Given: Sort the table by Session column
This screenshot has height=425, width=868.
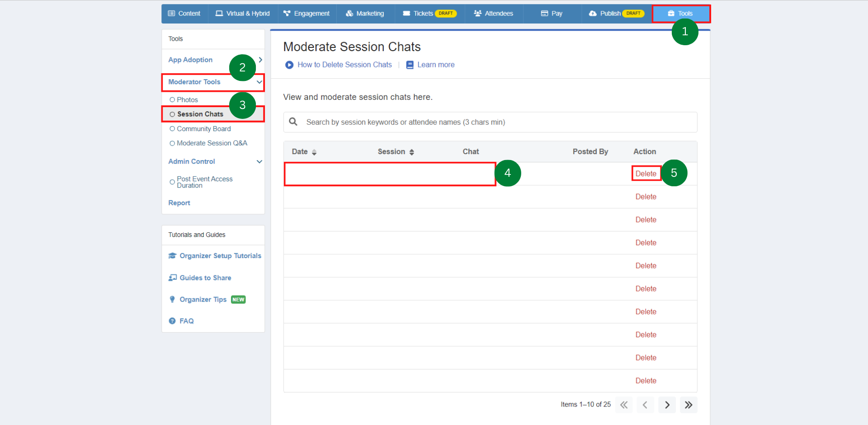Looking at the screenshot, I should (411, 151).
